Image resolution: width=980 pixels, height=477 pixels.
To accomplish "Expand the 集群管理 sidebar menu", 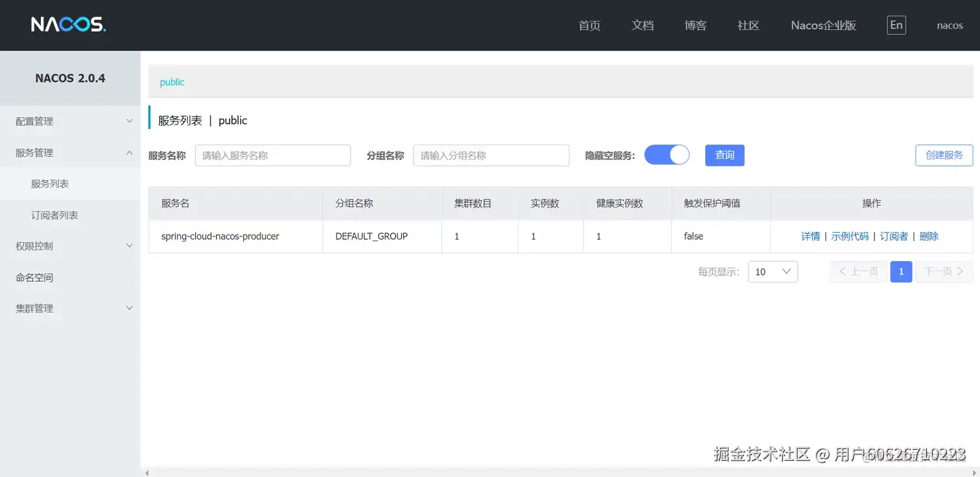I will (70, 308).
